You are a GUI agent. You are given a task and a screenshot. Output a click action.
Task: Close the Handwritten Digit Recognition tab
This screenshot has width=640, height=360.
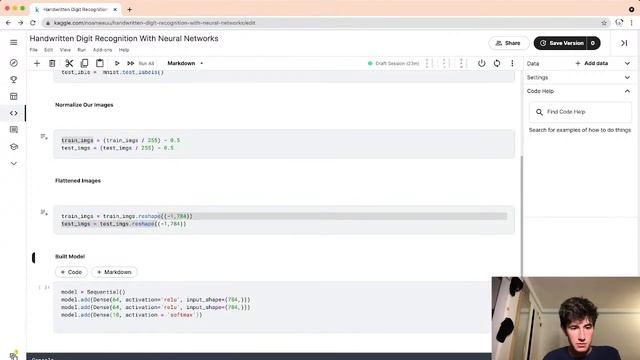pyautogui.click(x=115, y=9)
